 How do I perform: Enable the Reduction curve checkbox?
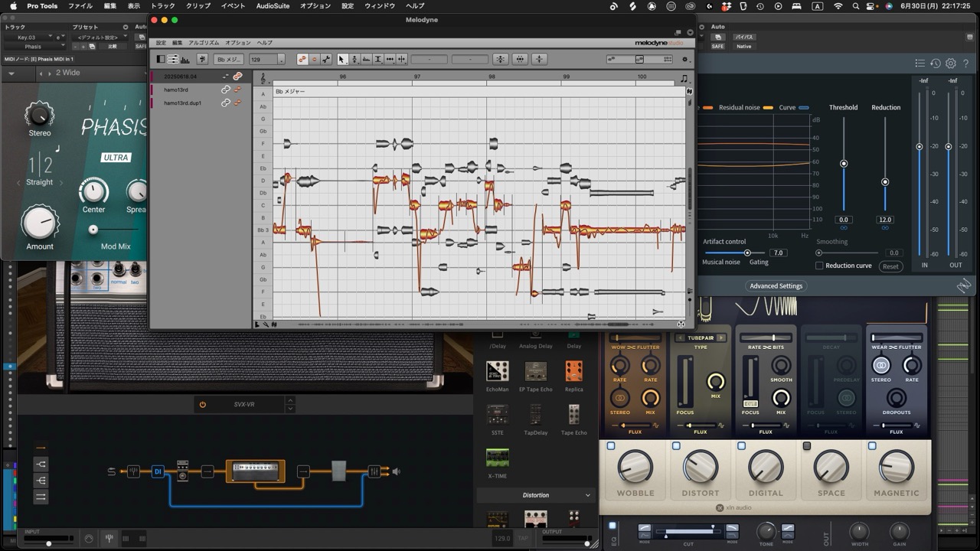pos(819,266)
